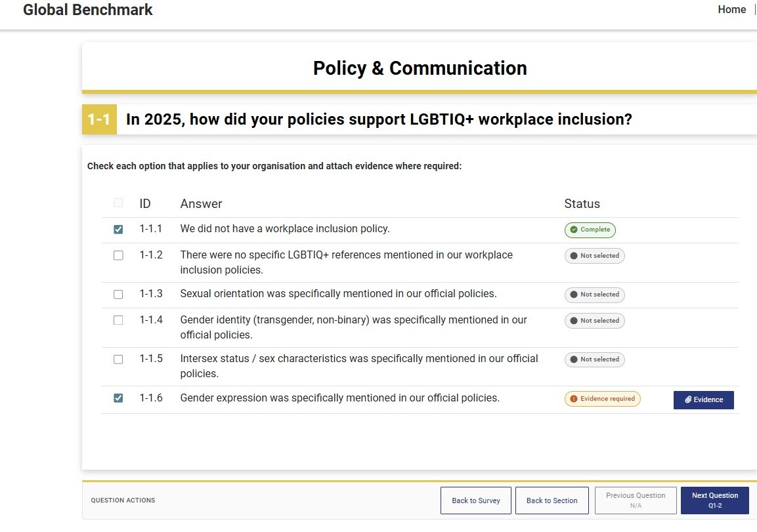The image size is (757, 532).
Task: Return using the Back to Section button
Action: pyautogui.click(x=552, y=501)
